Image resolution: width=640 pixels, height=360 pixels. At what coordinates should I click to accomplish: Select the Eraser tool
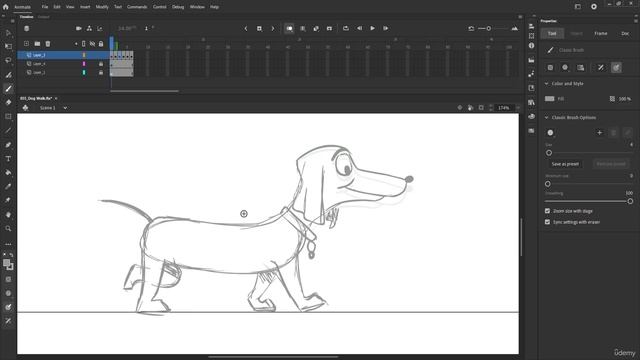8,102
